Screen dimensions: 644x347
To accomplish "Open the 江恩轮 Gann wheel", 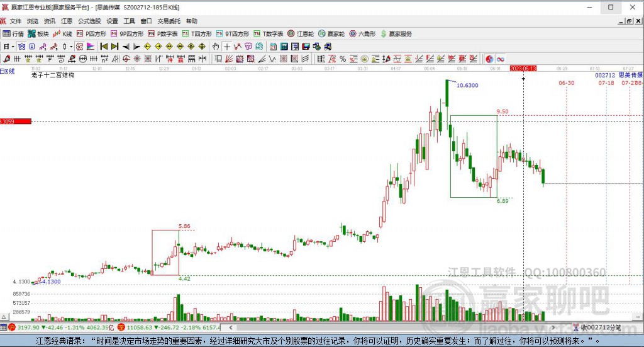I will click(x=301, y=34).
